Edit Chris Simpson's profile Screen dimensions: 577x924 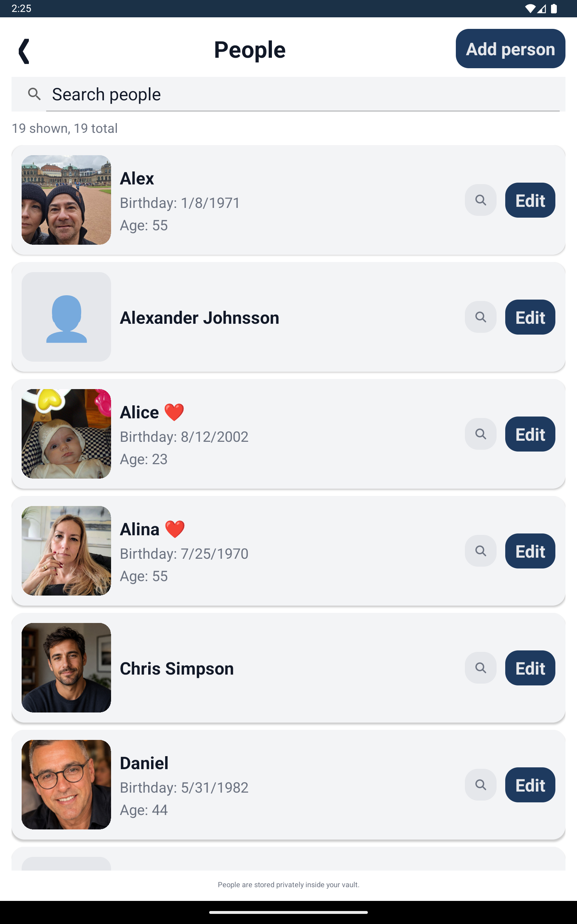coord(530,668)
